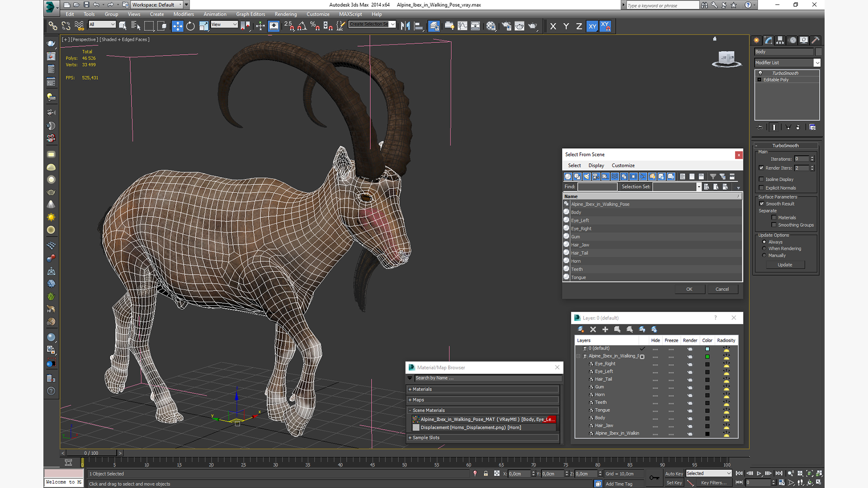
Task: Open the Modifiers menu
Action: coord(184,14)
